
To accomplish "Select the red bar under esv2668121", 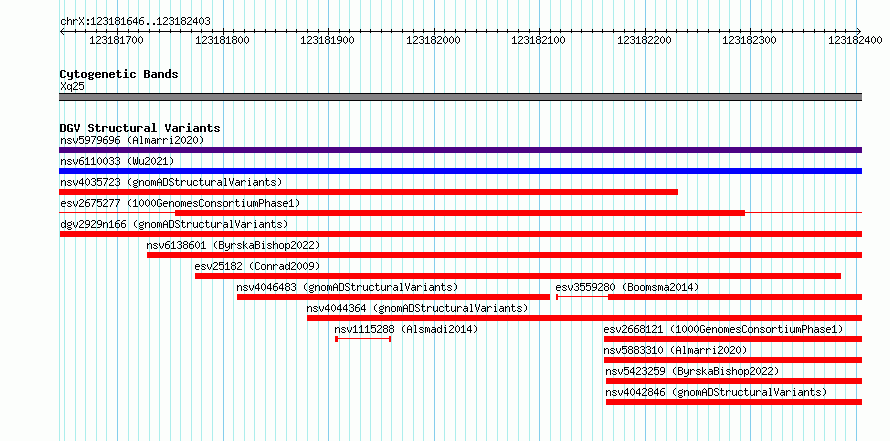I will coord(733,339).
